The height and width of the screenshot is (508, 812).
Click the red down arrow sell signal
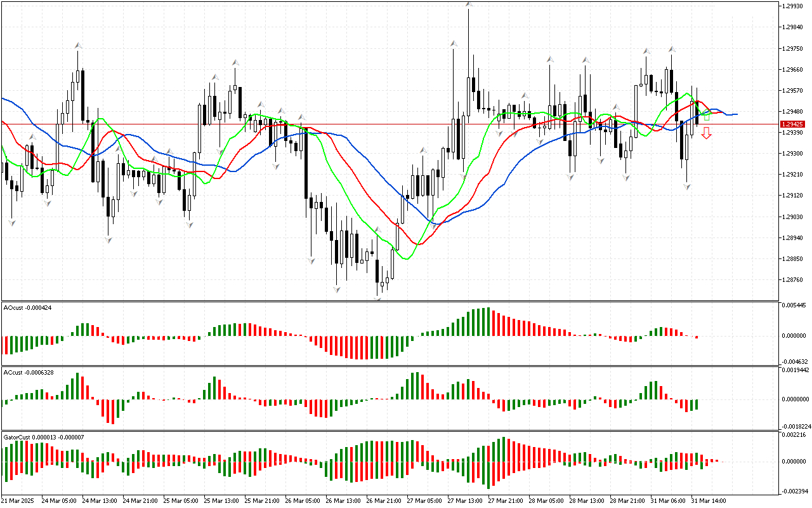pos(706,133)
